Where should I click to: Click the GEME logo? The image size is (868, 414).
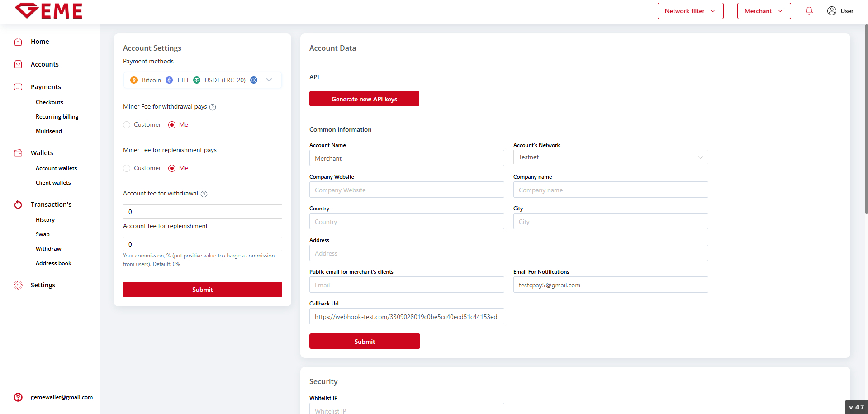tap(49, 11)
